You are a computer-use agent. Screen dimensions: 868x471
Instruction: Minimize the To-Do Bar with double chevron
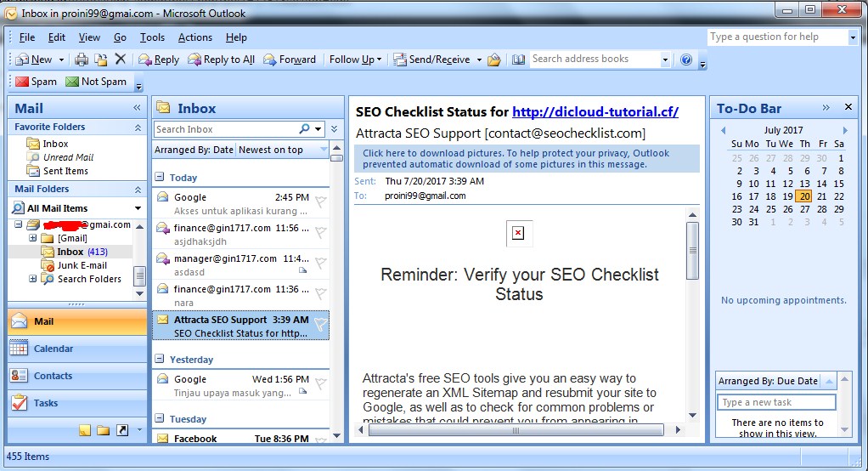(826, 107)
